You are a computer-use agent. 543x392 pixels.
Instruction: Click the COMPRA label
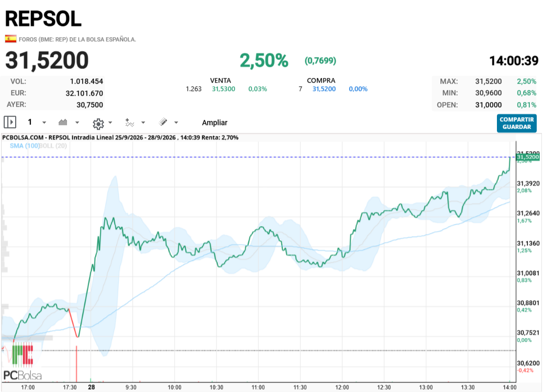(321, 80)
